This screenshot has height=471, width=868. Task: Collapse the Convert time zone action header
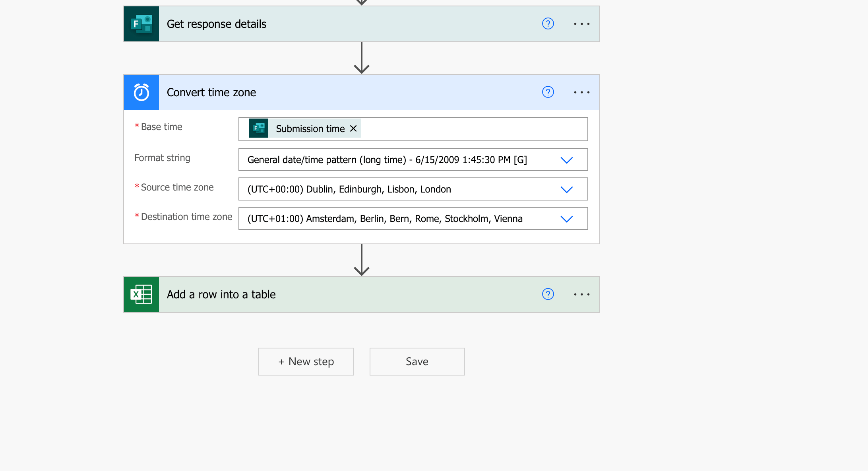(338, 92)
